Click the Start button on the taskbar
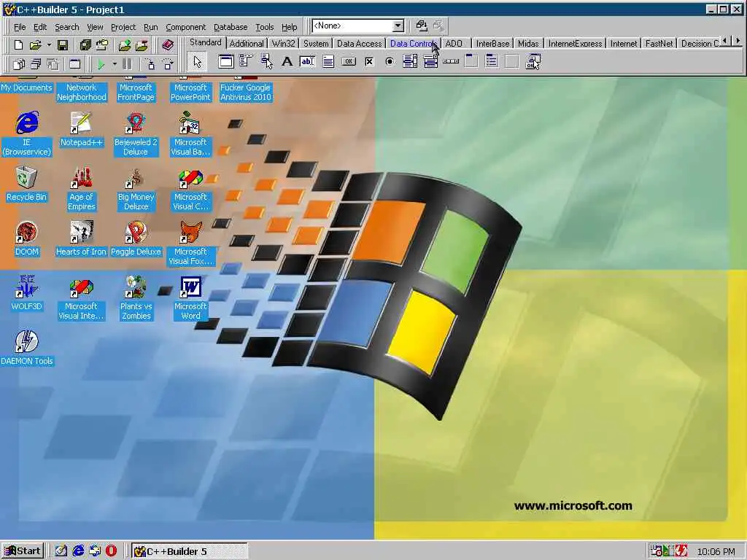 pyautogui.click(x=23, y=551)
